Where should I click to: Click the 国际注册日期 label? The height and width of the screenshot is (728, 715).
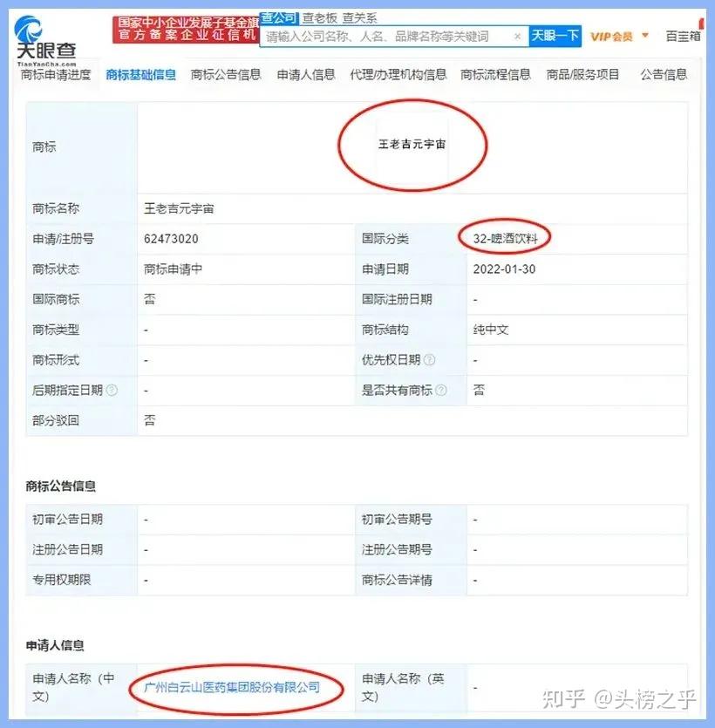397,299
